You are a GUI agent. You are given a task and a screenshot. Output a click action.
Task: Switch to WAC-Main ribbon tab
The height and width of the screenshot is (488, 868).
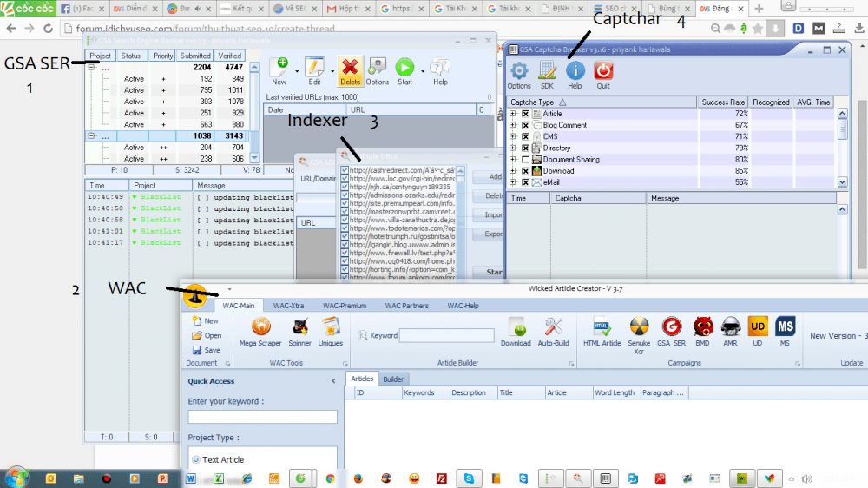(x=239, y=305)
